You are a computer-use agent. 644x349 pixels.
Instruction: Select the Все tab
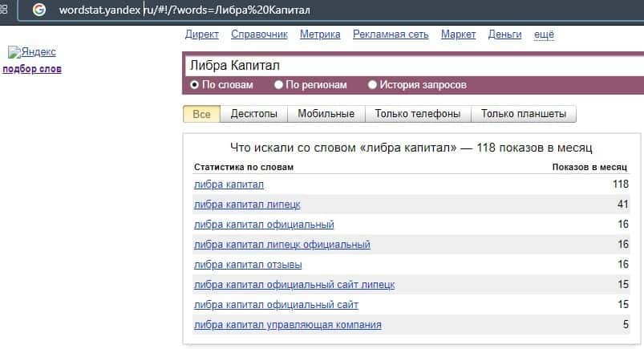[201, 114]
